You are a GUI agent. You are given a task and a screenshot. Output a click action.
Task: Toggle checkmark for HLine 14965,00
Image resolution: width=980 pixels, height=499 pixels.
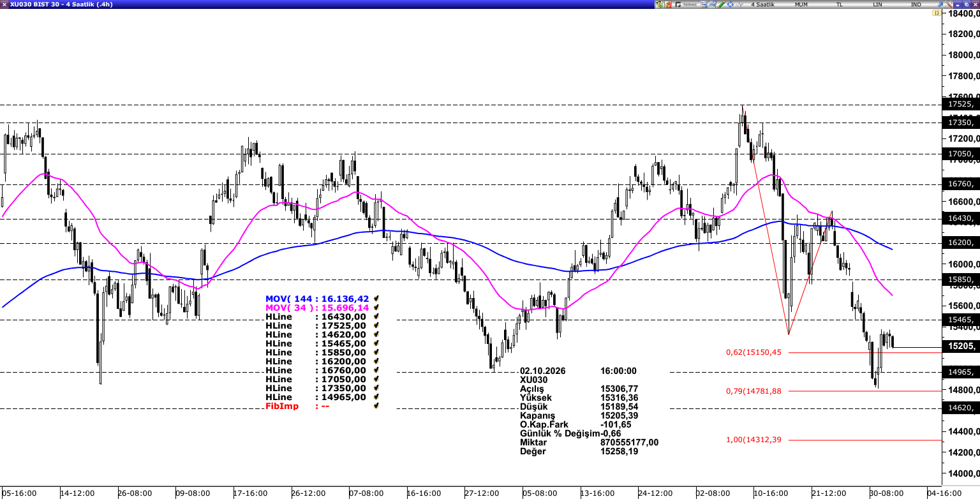tap(376, 397)
